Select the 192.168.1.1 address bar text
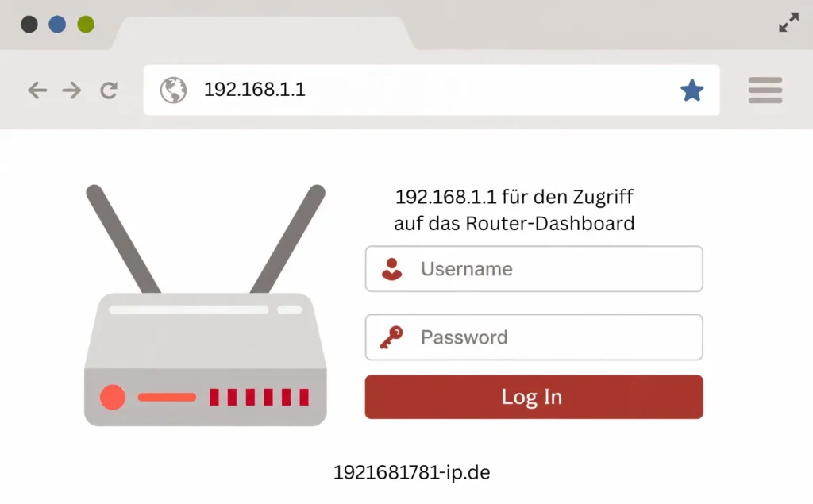This screenshot has height=504, width=813. [255, 90]
